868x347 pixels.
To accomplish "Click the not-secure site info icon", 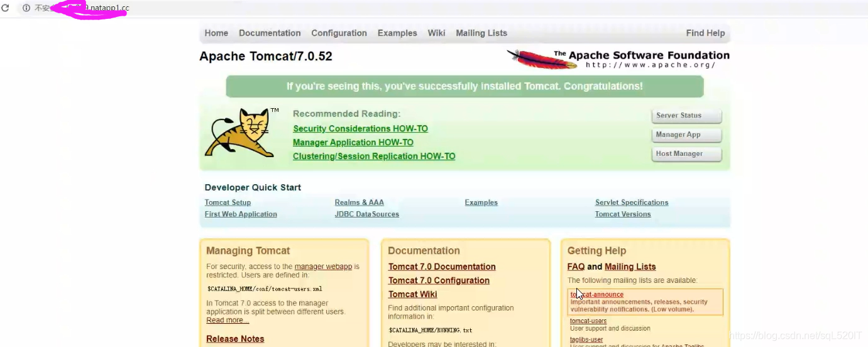I will 26,8.
